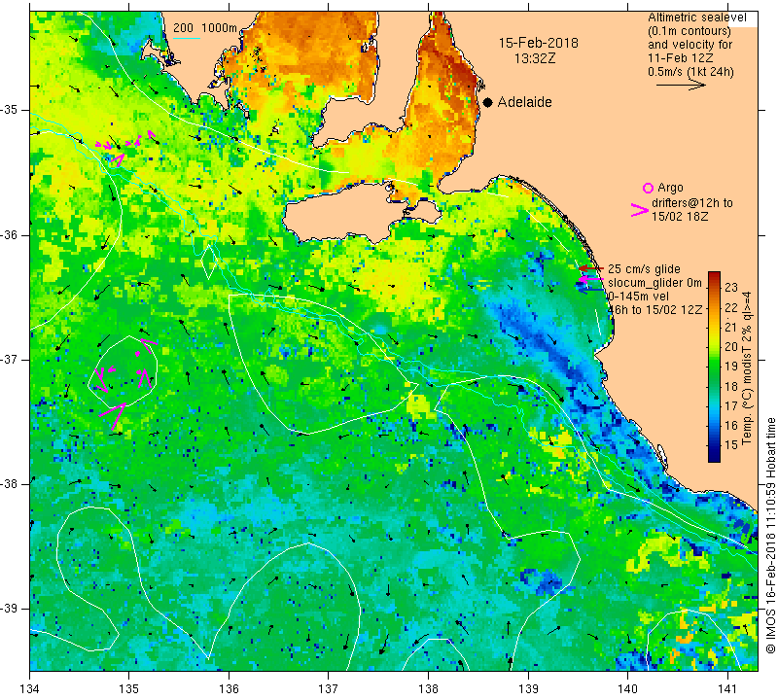The width and height of the screenshot is (778, 700).
Task: Click the latitude label -35
Action: point(11,110)
